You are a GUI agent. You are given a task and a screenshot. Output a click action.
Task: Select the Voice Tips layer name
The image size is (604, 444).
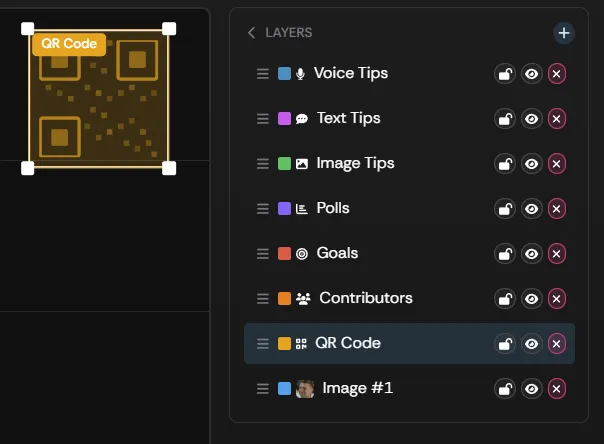(351, 74)
